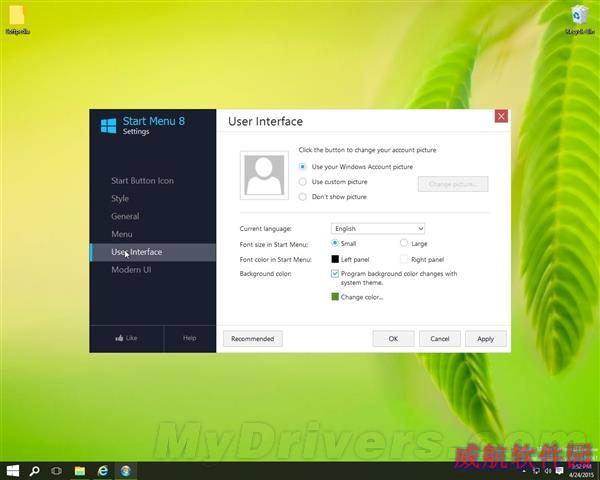Show hidden tray icons with the arrow
Image resolution: width=600 pixels, height=480 pixels.
(x=524, y=470)
